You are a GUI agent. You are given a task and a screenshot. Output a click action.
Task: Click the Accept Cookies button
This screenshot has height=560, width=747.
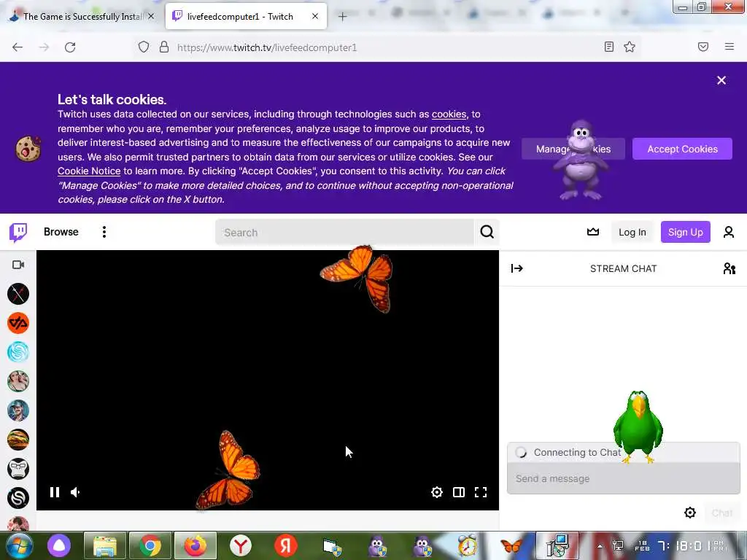point(682,149)
